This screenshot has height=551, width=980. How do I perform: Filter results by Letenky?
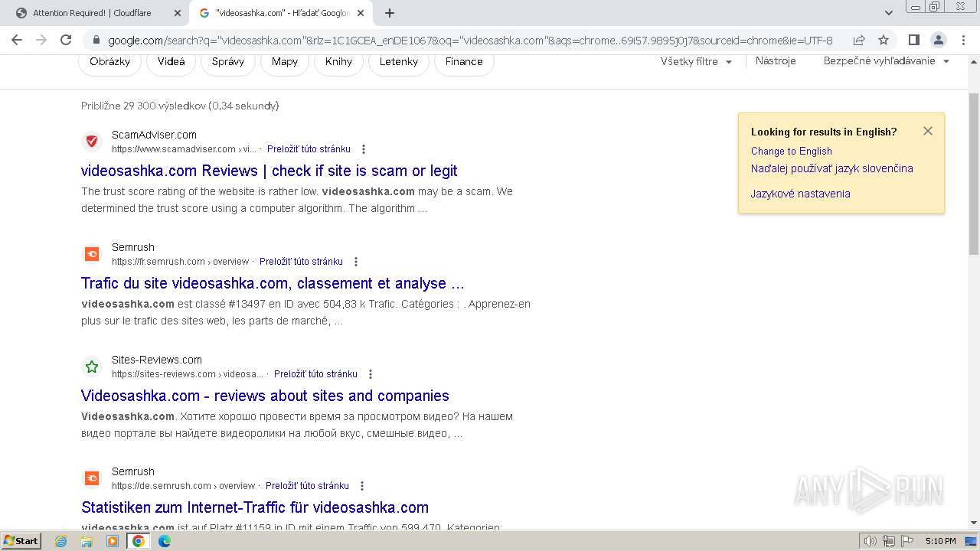tap(399, 61)
